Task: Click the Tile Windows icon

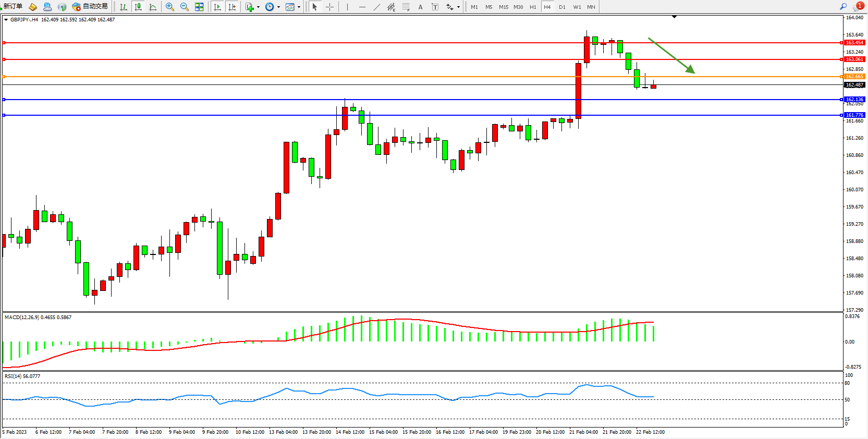Action: [199, 7]
